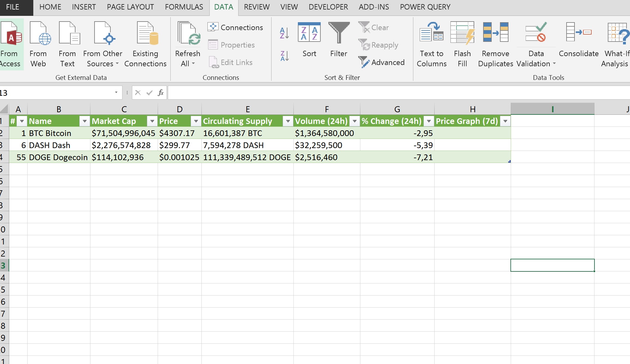
Task: Switch to the PAGE LAYOUT tab
Action: coord(130,7)
